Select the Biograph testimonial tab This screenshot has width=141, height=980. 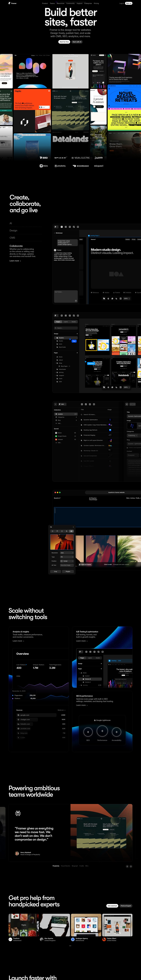point(75,866)
